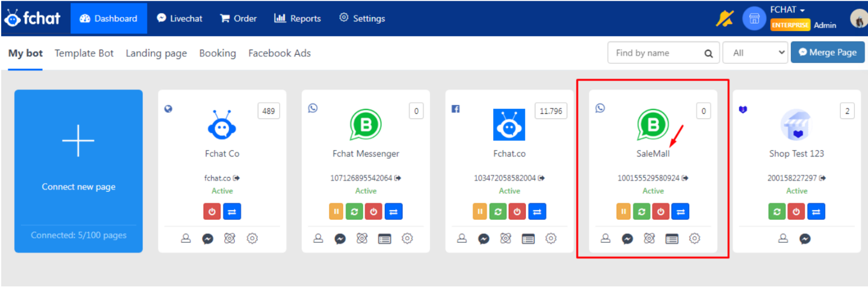Open the messenger chat icon on Fchat.co Facebook card

(484, 238)
